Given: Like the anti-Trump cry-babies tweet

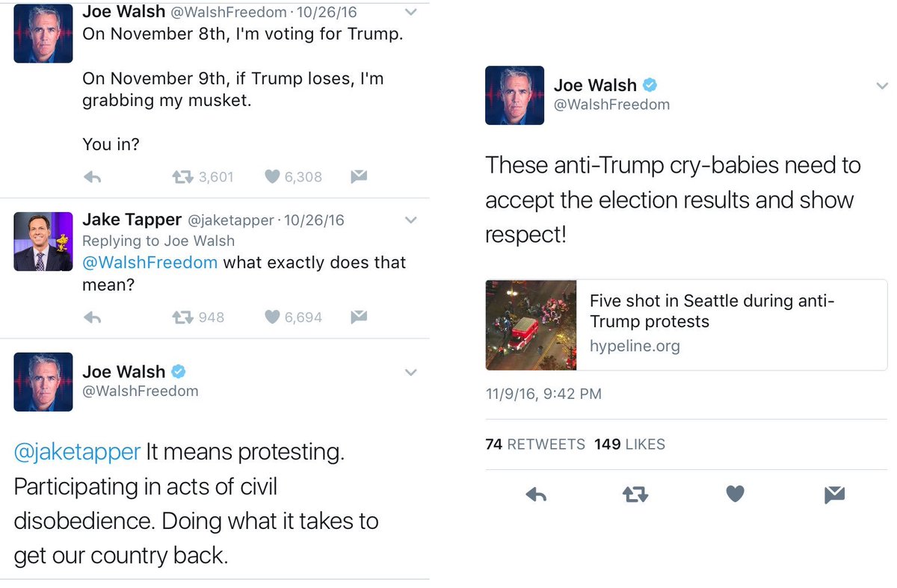Looking at the screenshot, I should click(x=735, y=494).
